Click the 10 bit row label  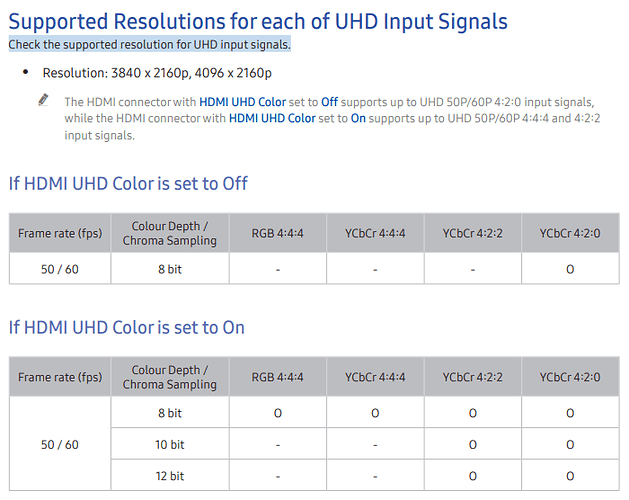[170, 445]
